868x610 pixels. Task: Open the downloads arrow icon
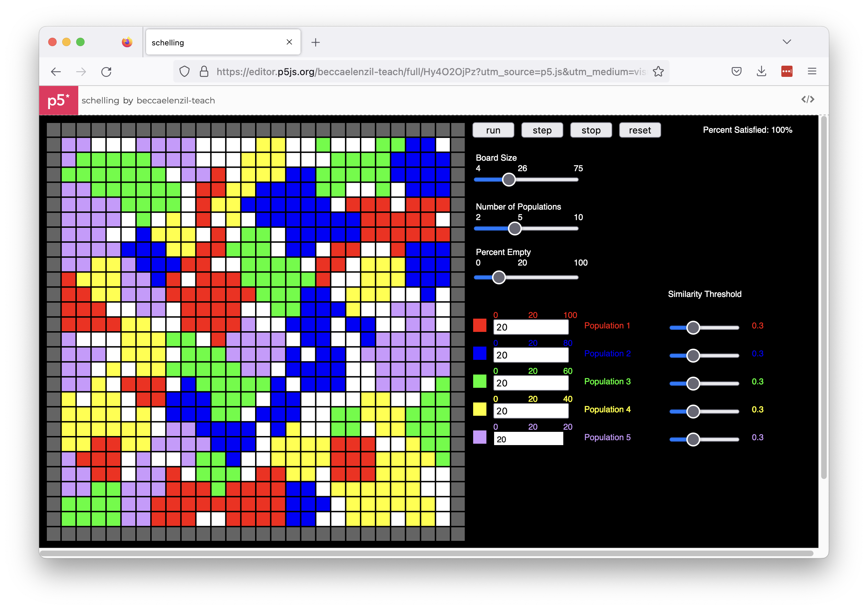pyautogui.click(x=761, y=71)
